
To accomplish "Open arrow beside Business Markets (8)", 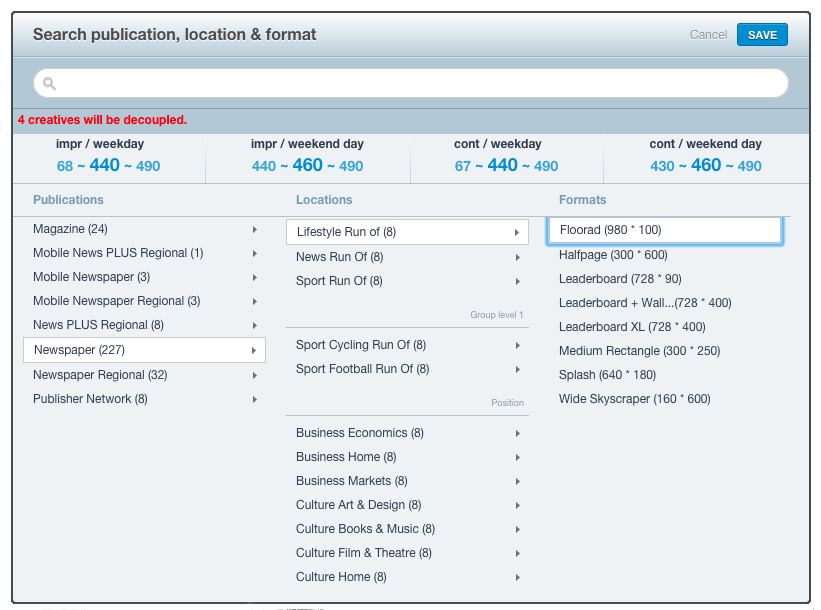I will [x=517, y=482].
